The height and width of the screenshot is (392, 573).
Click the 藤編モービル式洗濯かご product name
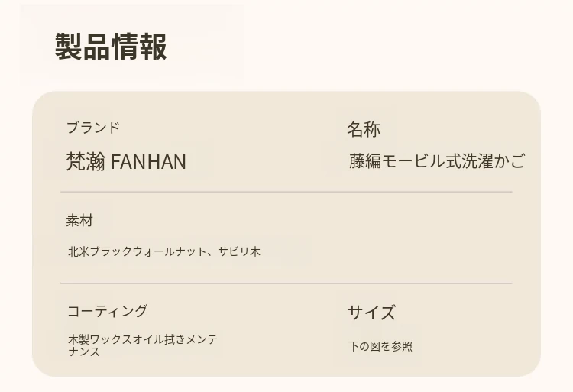click(x=437, y=161)
